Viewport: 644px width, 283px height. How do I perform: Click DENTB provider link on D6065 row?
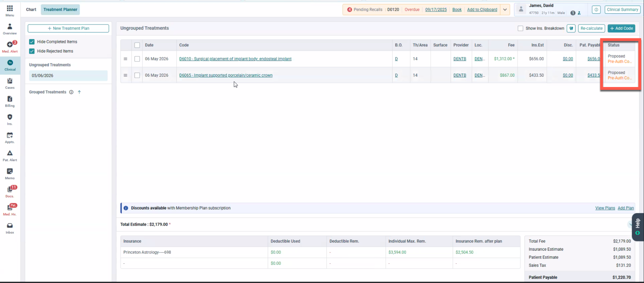[x=460, y=75]
